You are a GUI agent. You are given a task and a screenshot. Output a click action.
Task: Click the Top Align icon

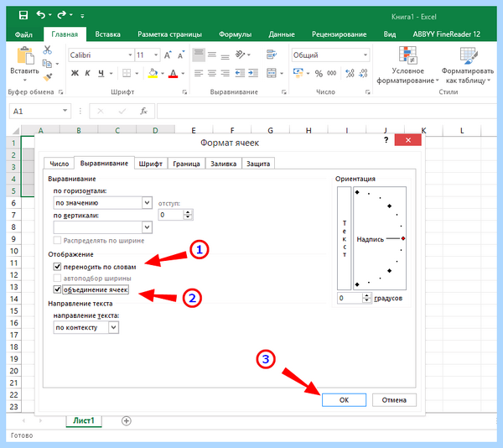click(x=199, y=55)
